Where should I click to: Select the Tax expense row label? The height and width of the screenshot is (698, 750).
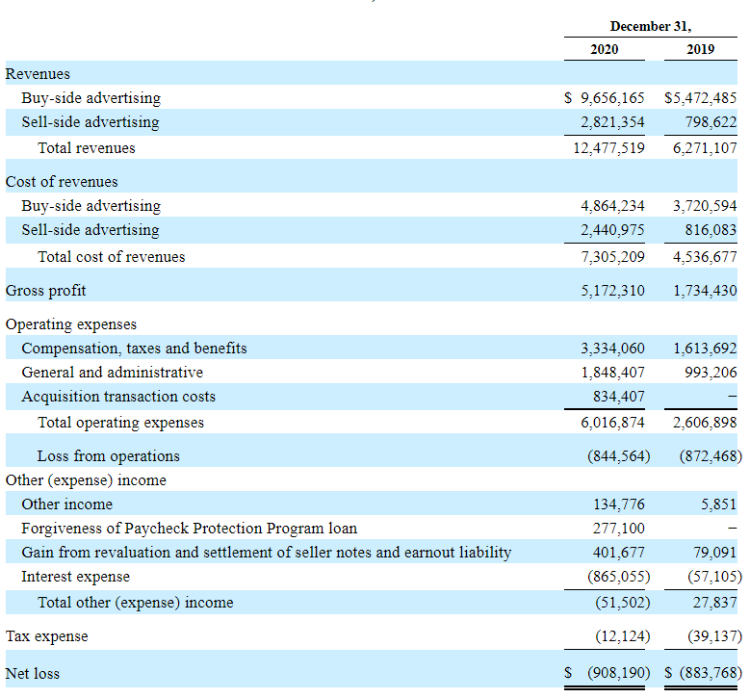[x=47, y=636]
